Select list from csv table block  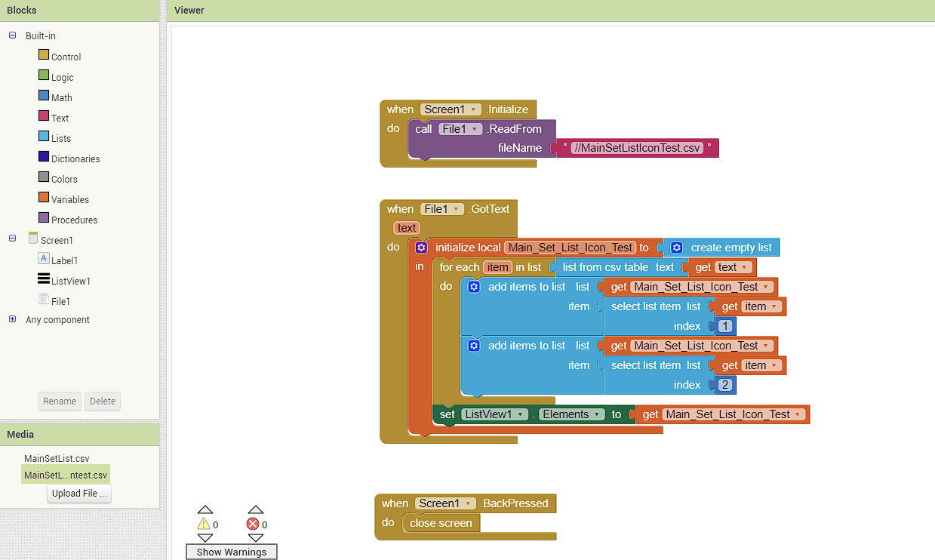pyautogui.click(x=618, y=267)
